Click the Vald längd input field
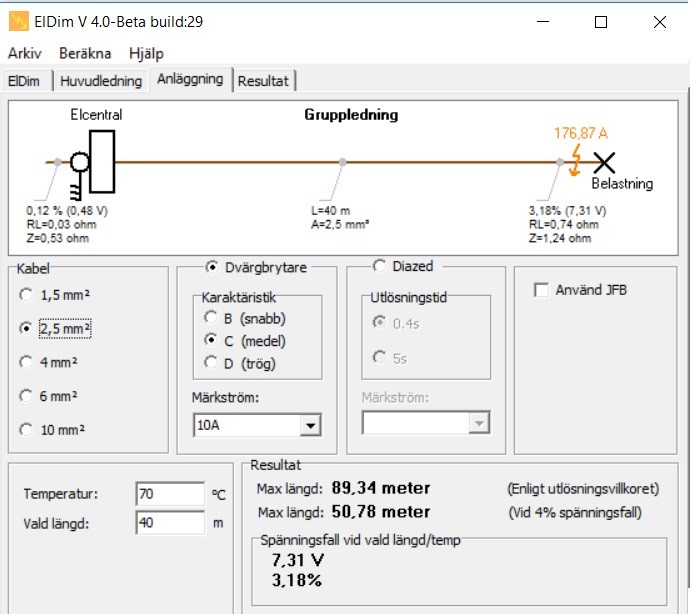 [x=169, y=522]
